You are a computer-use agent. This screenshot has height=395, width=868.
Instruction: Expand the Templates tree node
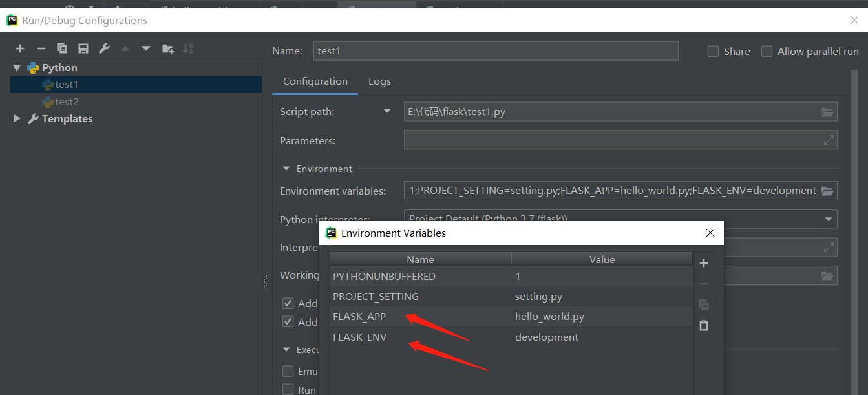pyautogui.click(x=17, y=119)
